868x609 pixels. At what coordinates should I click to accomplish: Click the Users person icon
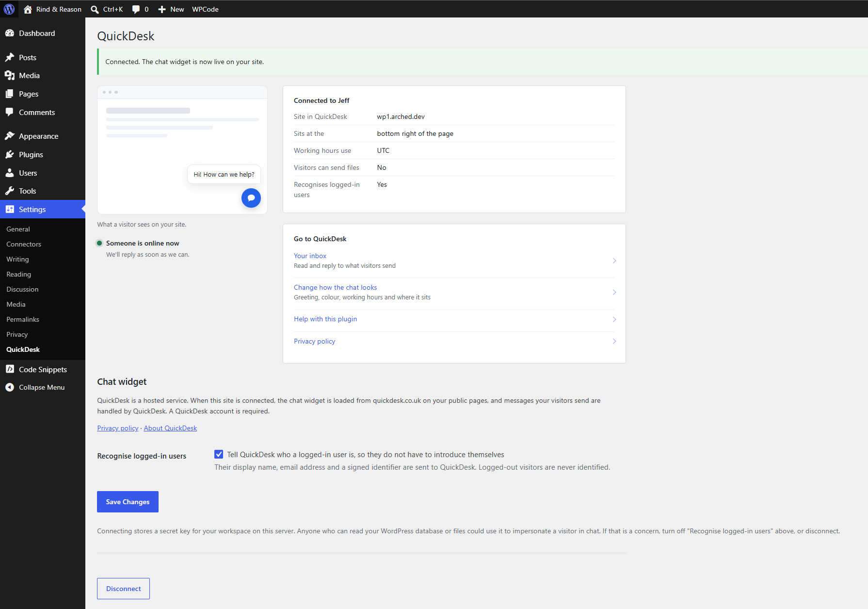pos(10,173)
